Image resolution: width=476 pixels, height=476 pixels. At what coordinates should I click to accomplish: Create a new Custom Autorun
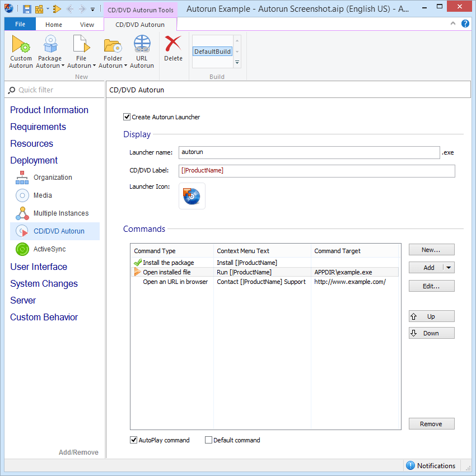[21, 50]
